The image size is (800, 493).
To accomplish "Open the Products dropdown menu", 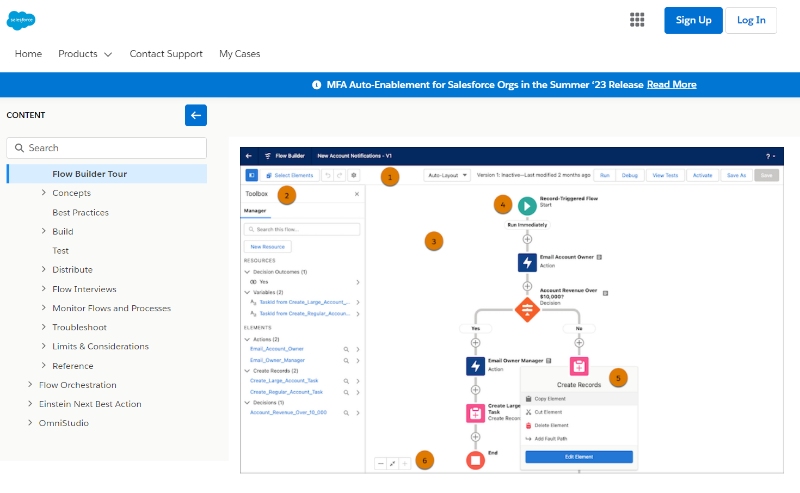I will click(x=85, y=54).
